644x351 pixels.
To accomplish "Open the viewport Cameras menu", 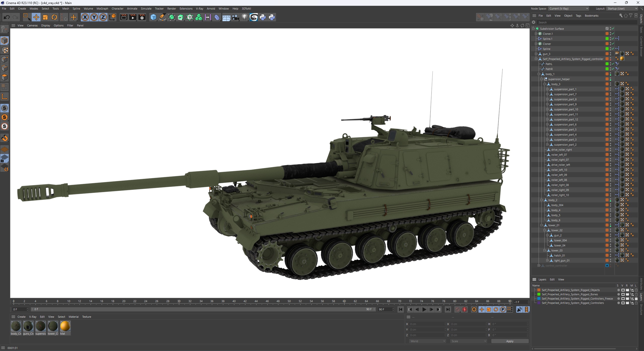I will coord(32,25).
